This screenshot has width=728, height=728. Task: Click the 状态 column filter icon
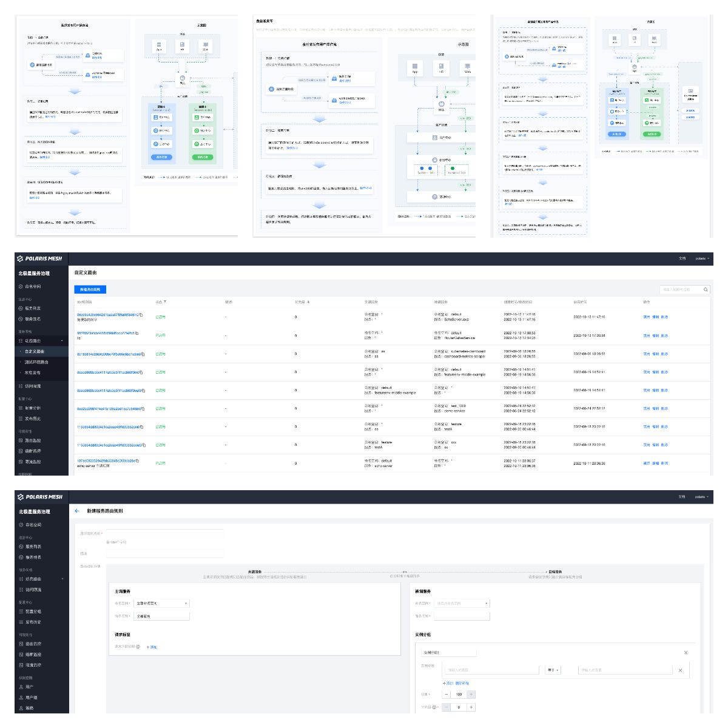click(164, 302)
